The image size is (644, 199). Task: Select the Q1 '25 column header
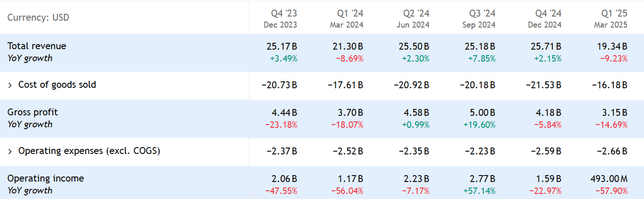coord(611,18)
